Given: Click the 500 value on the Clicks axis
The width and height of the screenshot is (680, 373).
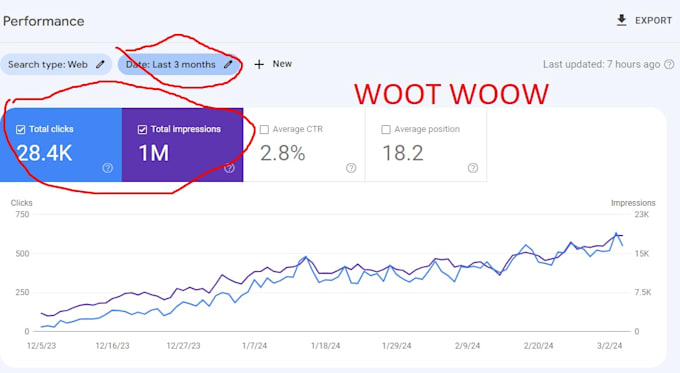Looking at the screenshot, I should point(22,253).
